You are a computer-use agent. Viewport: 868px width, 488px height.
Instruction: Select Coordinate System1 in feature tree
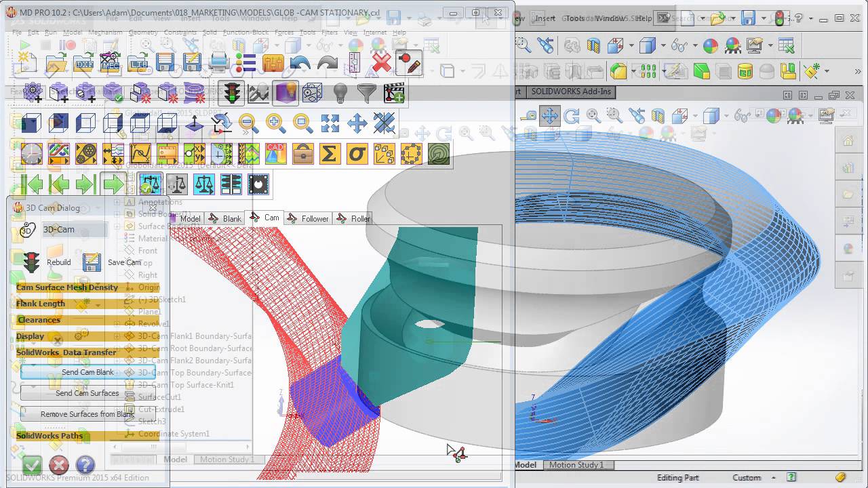pyautogui.click(x=174, y=434)
